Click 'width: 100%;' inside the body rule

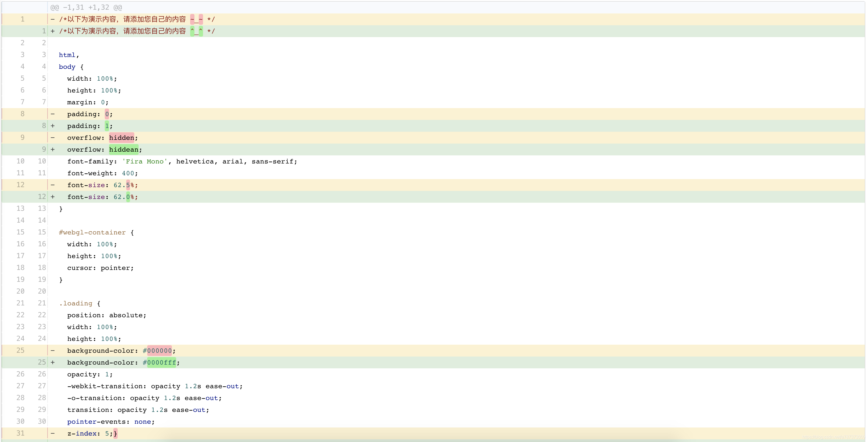tap(92, 79)
